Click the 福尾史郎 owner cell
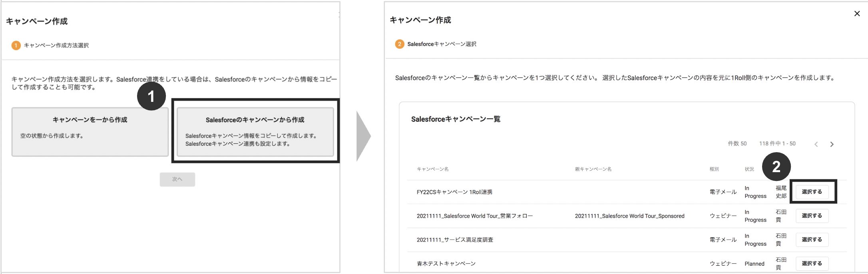This screenshot has height=274, width=868. click(781, 192)
